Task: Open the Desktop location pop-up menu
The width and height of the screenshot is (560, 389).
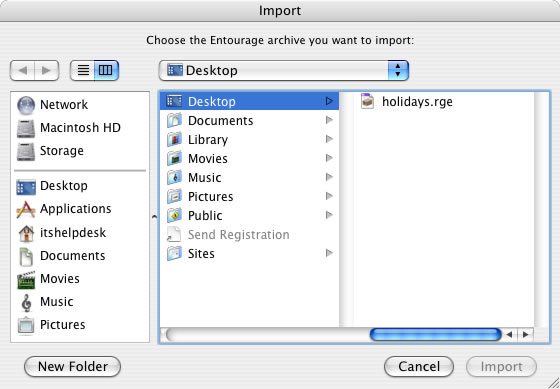Action: click(x=284, y=70)
